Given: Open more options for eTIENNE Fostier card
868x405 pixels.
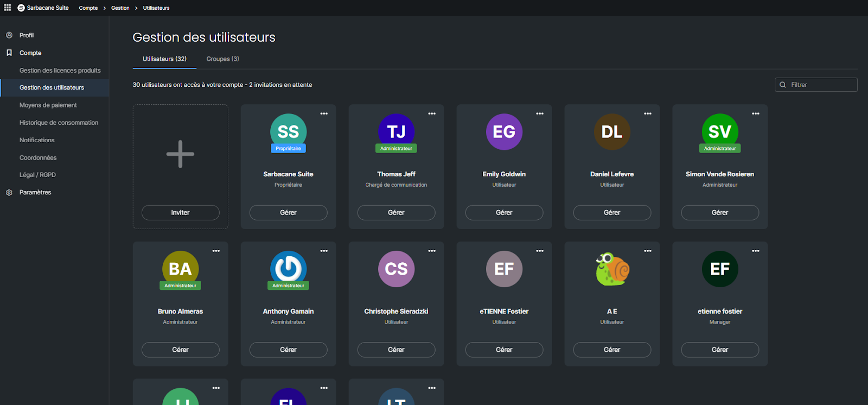Looking at the screenshot, I should click(x=540, y=251).
